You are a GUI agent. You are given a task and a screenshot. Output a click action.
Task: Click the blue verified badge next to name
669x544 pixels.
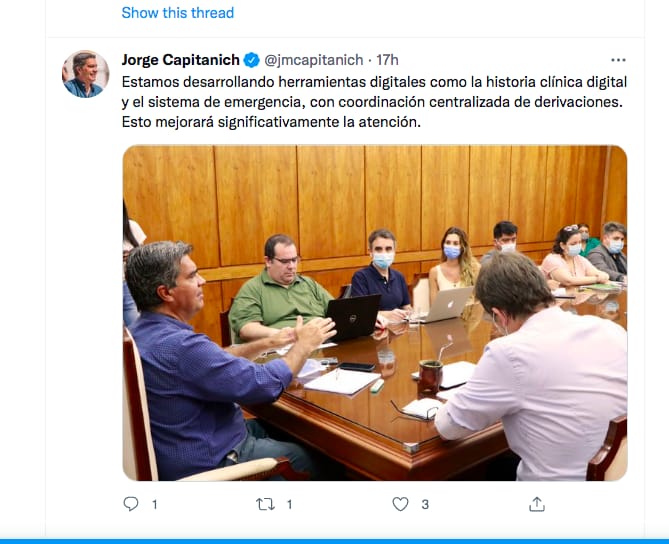[x=251, y=60]
